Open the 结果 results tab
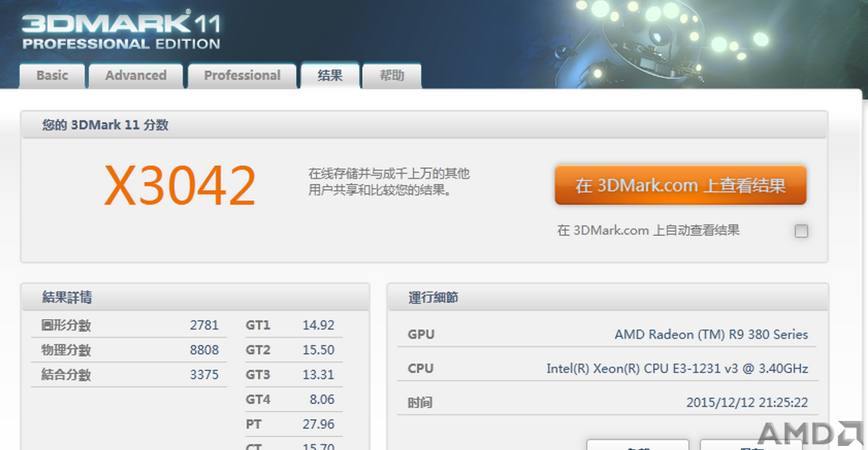The width and height of the screenshot is (868, 450). pyautogui.click(x=330, y=75)
